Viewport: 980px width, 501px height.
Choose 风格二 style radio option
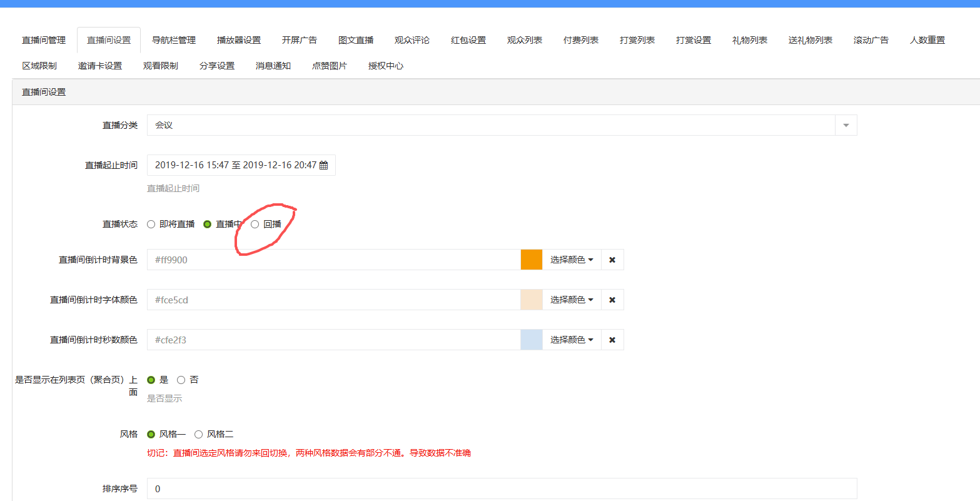coord(199,434)
